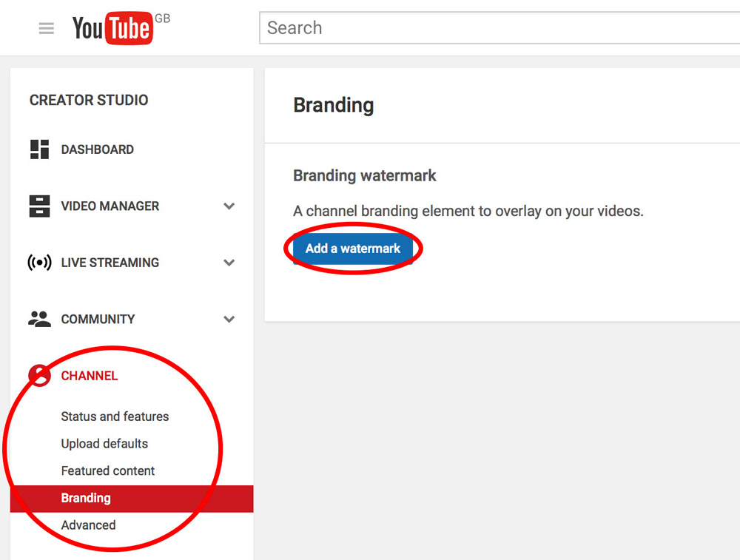Viewport: 740px width, 560px height.
Task: Open Status and features
Action: coord(115,416)
